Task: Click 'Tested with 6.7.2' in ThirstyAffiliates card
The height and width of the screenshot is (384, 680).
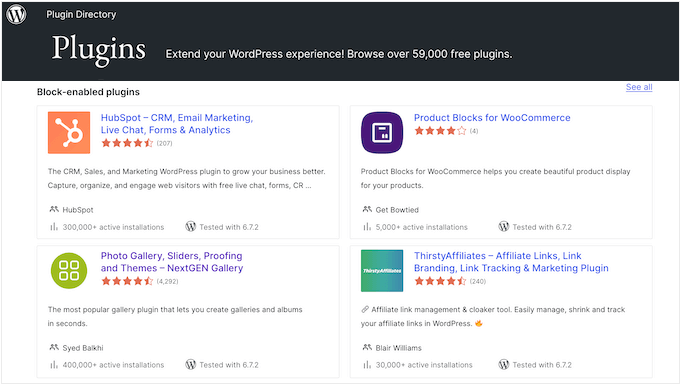Action: (x=542, y=365)
